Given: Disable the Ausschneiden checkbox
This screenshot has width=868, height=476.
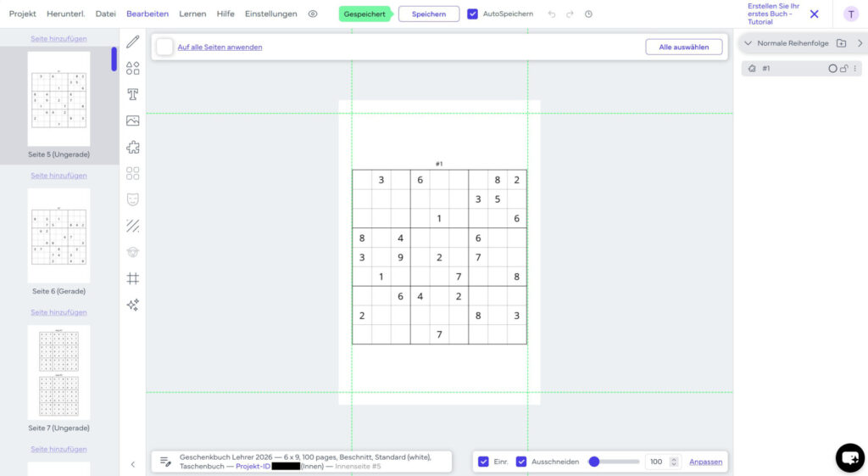Looking at the screenshot, I should (x=521, y=462).
